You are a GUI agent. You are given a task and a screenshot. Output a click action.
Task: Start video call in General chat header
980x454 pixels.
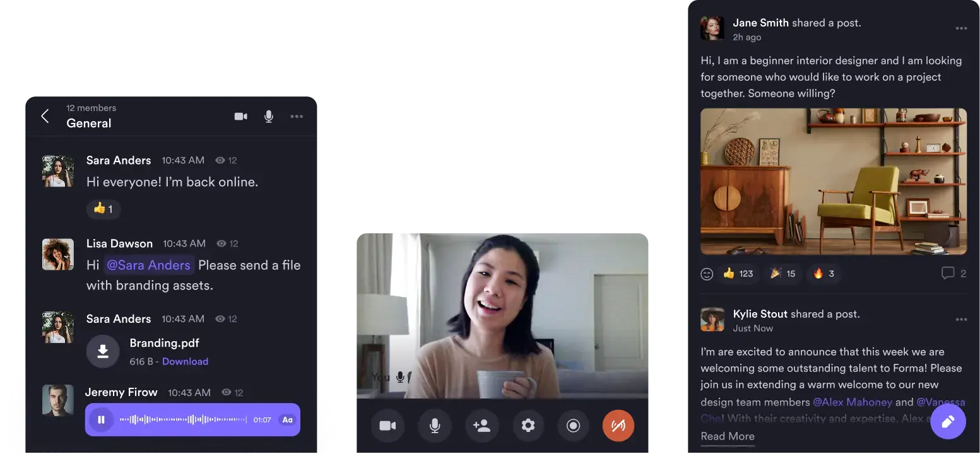(x=240, y=117)
